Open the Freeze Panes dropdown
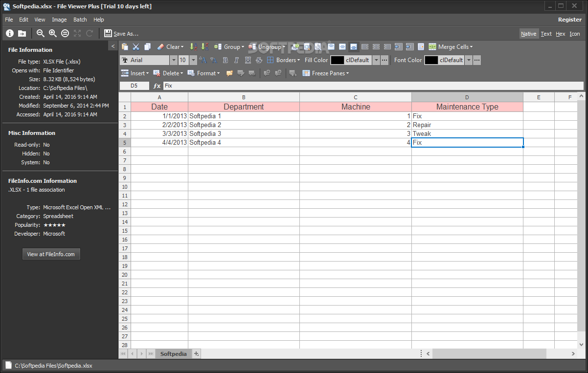 [x=326, y=73]
